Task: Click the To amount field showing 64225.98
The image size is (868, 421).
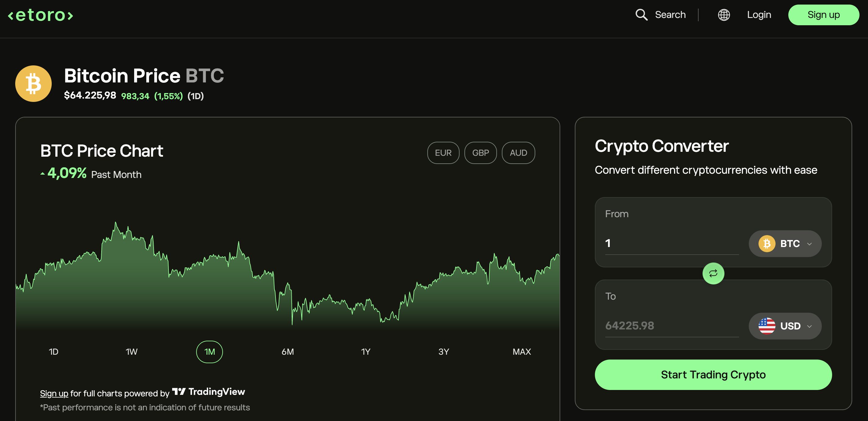Action: [x=672, y=326]
